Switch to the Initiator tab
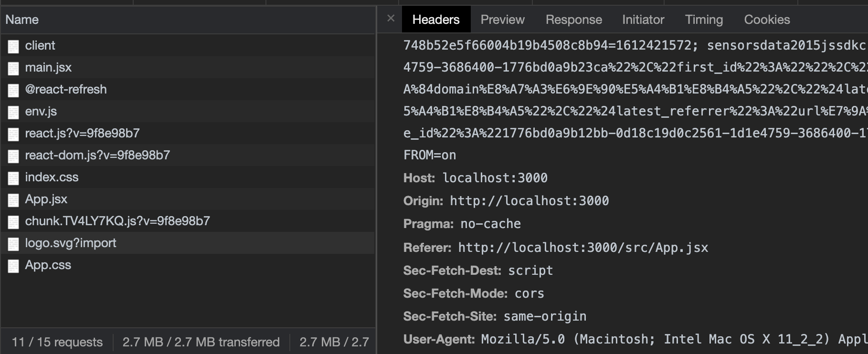Screen dimensions: 868x354 pos(643,20)
